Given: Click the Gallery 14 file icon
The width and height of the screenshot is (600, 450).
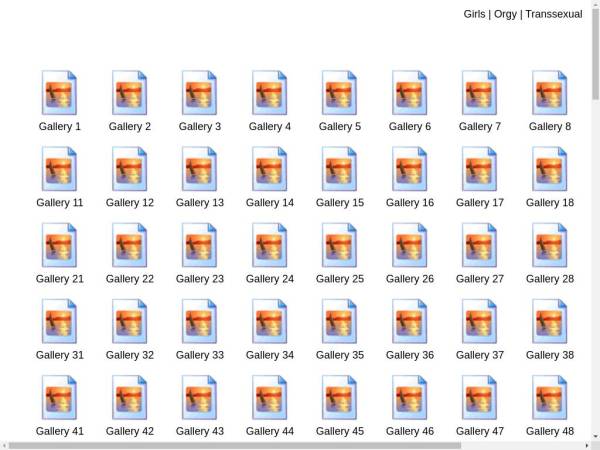Looking at the screenshot, I should (269, 169).
